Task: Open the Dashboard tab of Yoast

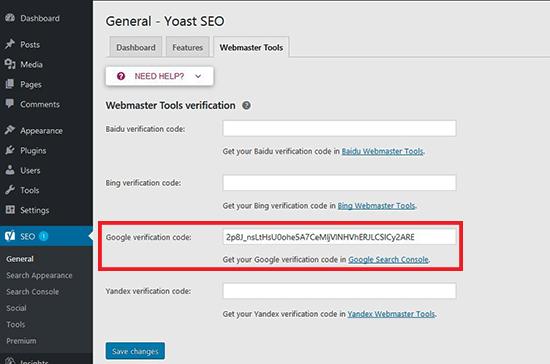Action: click(136, 47)
